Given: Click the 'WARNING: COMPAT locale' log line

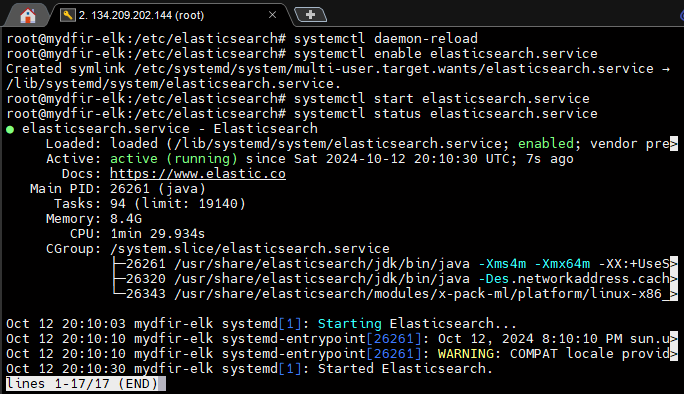Looking at the screenshot, I should coord(342,354).
